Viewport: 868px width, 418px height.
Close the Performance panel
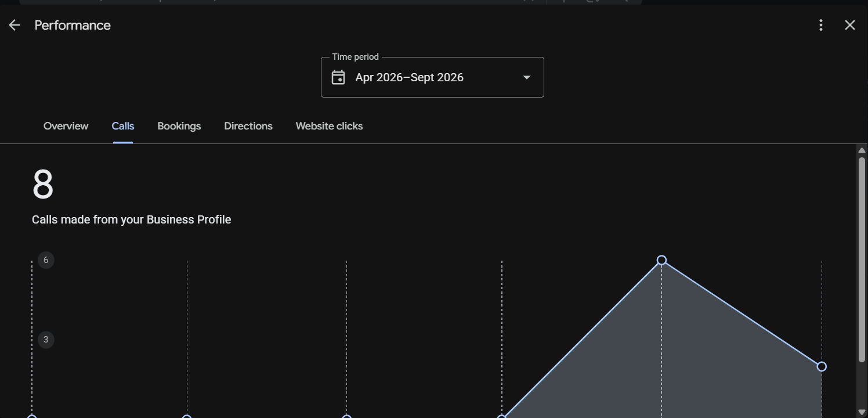tap(850, 25)
